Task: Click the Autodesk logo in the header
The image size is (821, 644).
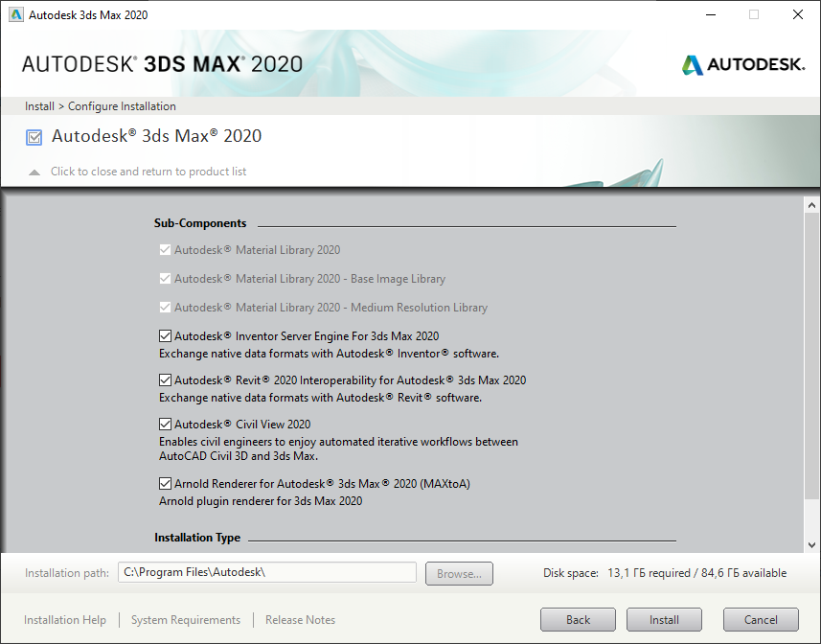Action: coord(743,65)
